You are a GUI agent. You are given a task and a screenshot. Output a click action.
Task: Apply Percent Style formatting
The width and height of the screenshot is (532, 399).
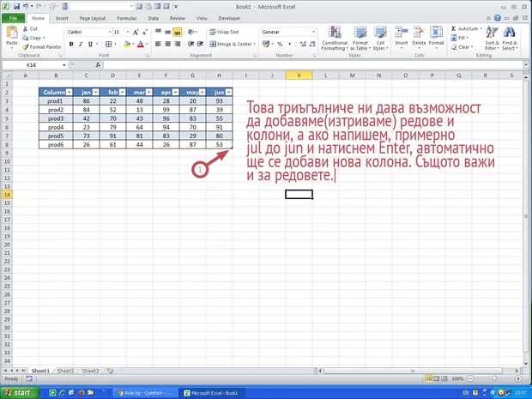pos(280,44)
